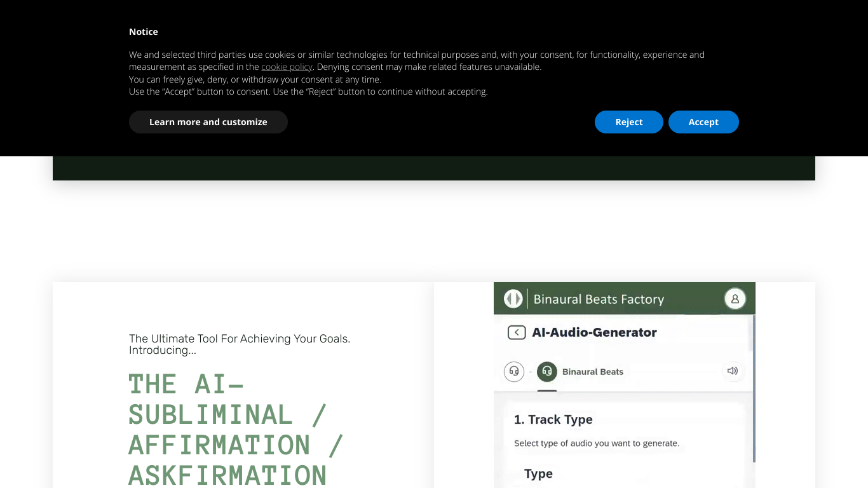Click the 'Type' label in the mockup
868x488 pixels.
click(538, 474)
